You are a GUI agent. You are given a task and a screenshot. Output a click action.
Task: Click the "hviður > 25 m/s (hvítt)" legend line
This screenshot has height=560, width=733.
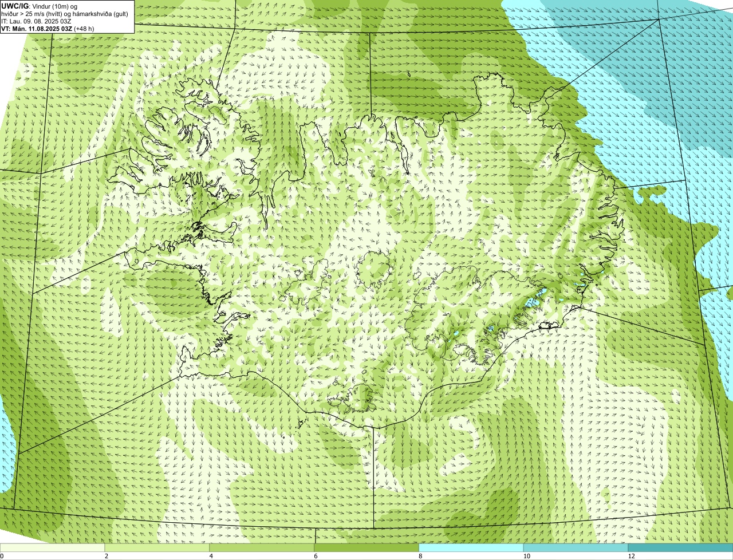point(65,13)
